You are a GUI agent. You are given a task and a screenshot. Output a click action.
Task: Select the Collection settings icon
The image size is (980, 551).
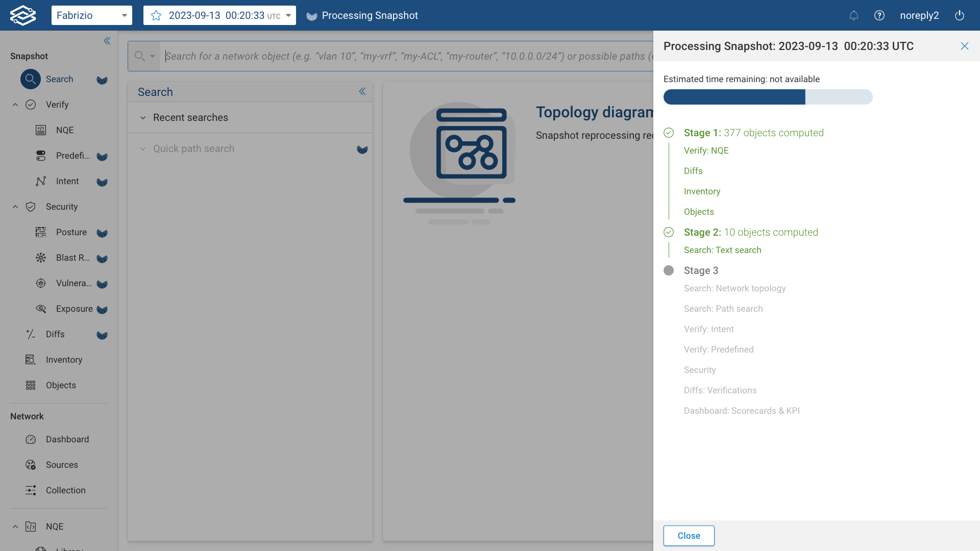[31, 490]
